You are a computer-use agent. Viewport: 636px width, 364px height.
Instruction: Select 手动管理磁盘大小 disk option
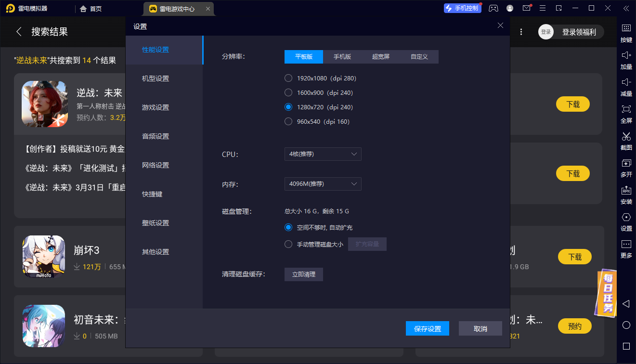(x=288, y=244)
